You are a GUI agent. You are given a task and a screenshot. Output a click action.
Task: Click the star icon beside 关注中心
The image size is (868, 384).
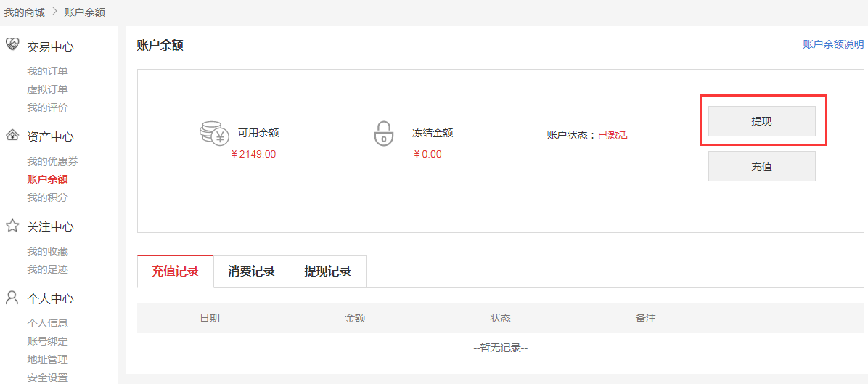pos(12,226)
